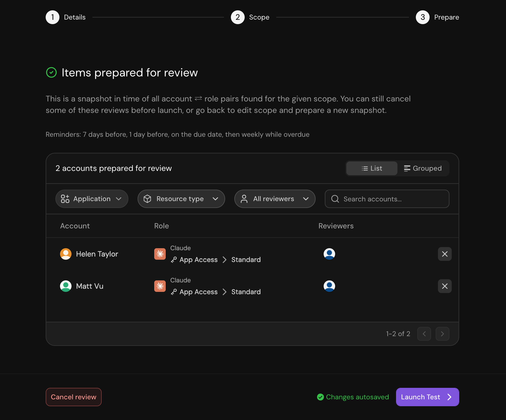
Task: Click the Reviewers column header
Action: [336, 226]
